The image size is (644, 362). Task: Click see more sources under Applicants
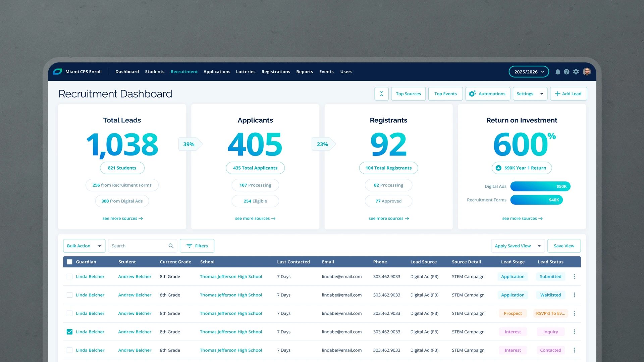[255, 219]
